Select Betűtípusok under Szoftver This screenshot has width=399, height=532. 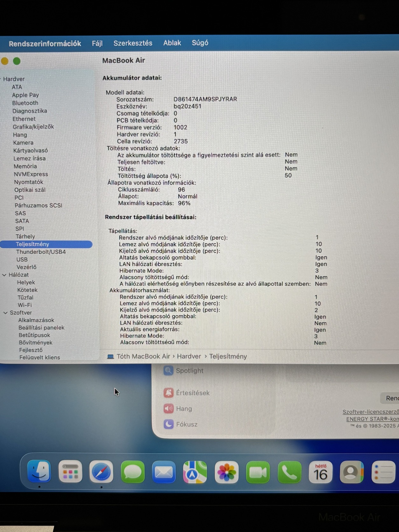34,335
